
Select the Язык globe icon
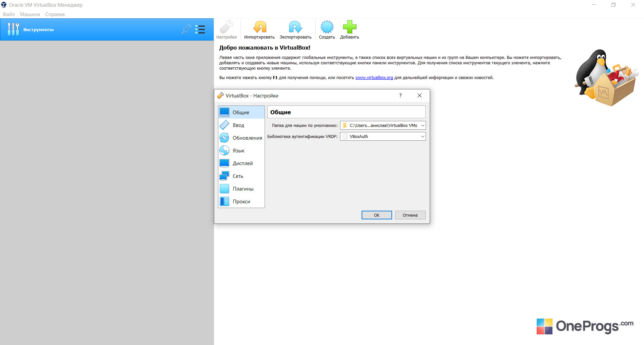click(224, 150)
